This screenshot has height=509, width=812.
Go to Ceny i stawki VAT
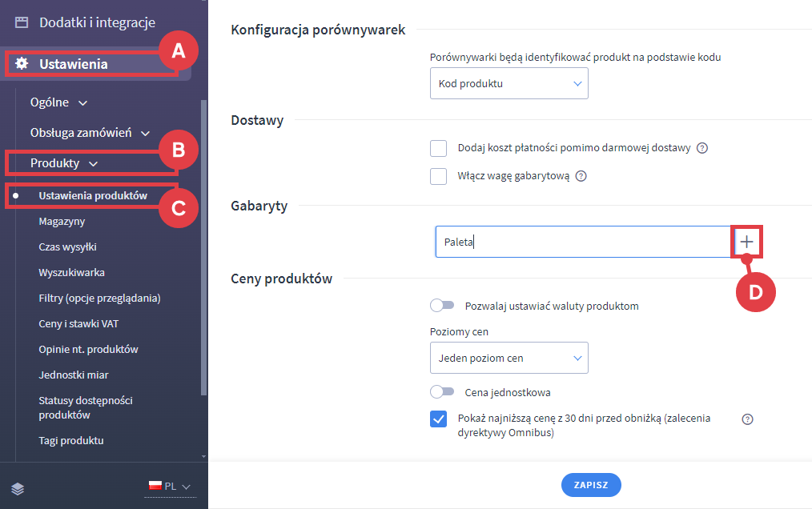78,323
